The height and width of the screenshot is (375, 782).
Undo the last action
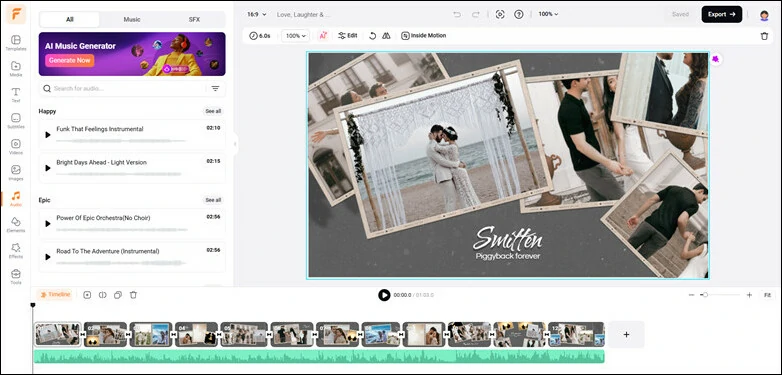tap(457, 14)
